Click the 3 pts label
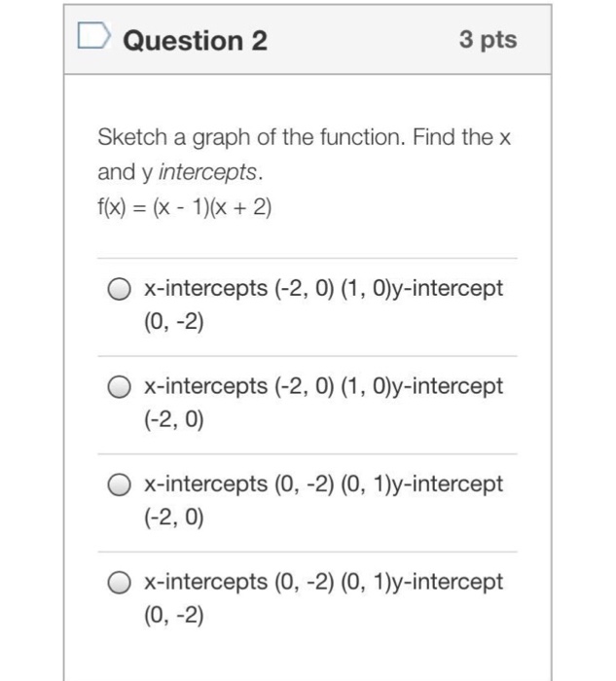616x681 pixels. click(489, 40)
